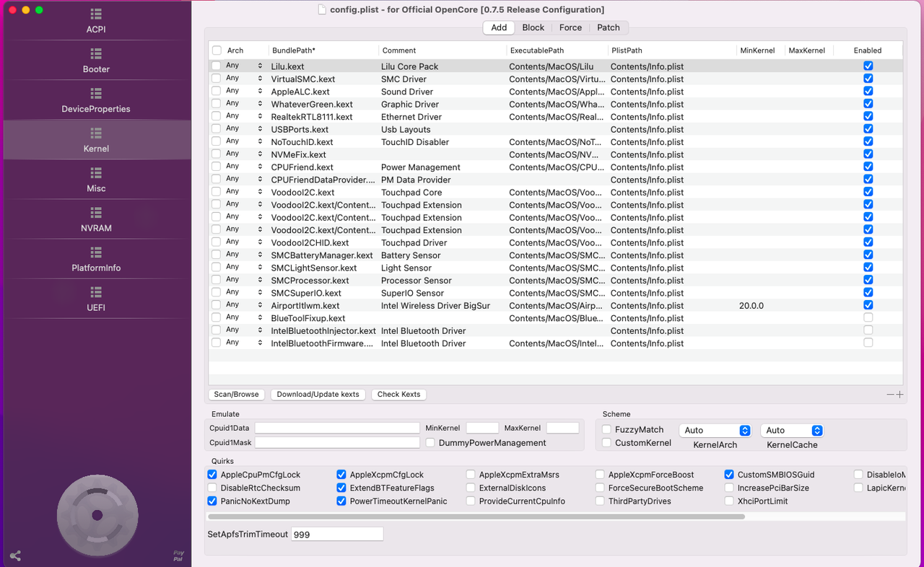This screenshot has width=924, height=567.
Task: Click the PayPal donate icon
Action: 178,556
